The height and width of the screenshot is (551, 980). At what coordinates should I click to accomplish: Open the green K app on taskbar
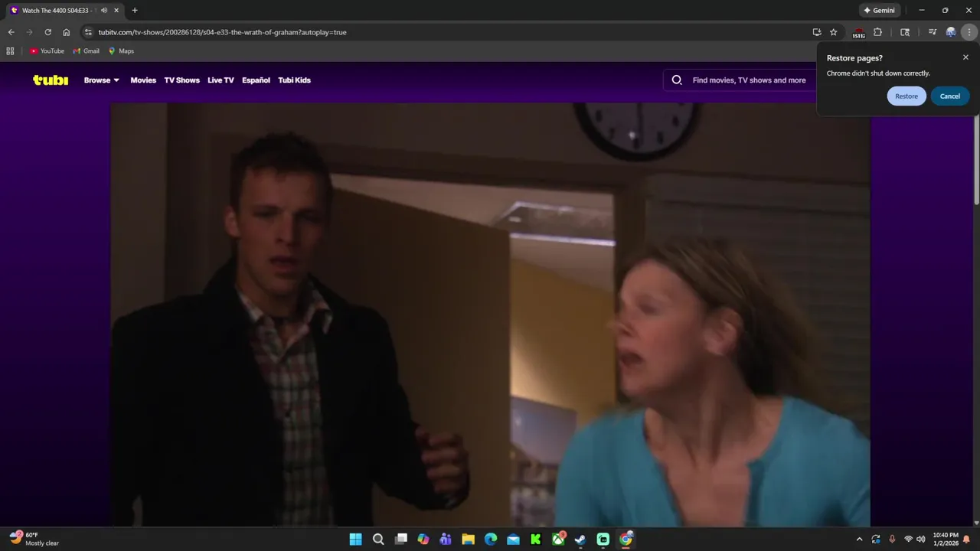(536, 540)
